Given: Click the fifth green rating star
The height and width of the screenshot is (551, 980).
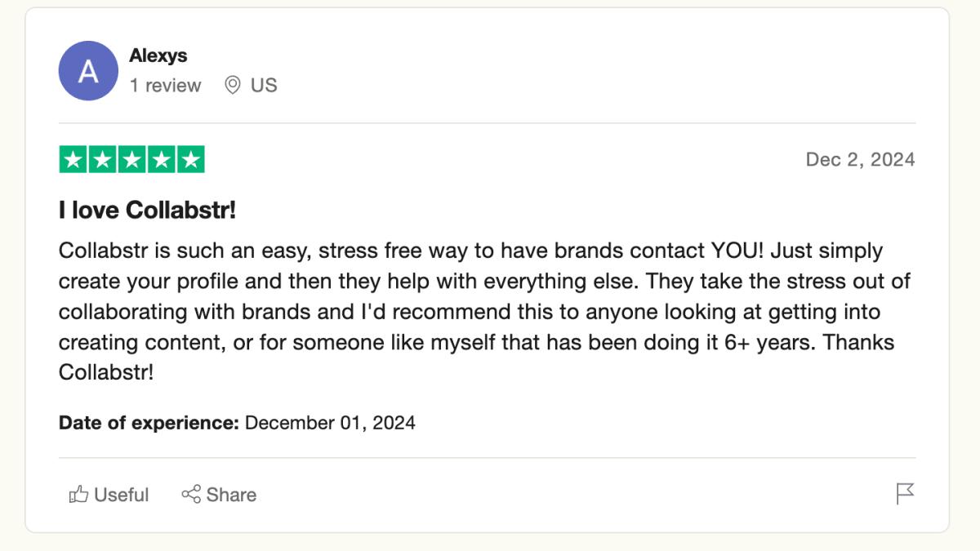Looking at the screenshot, I should coord(191,159).
